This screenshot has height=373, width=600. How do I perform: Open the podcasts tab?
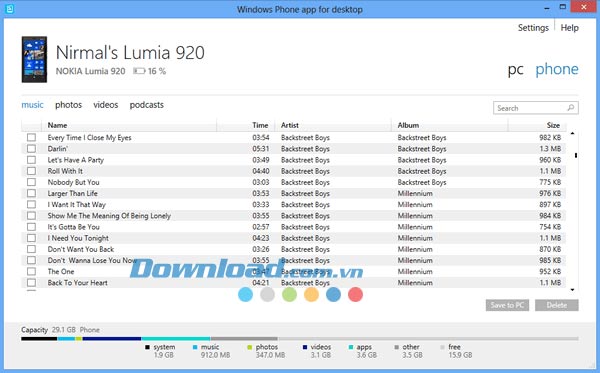click(147, 105)
